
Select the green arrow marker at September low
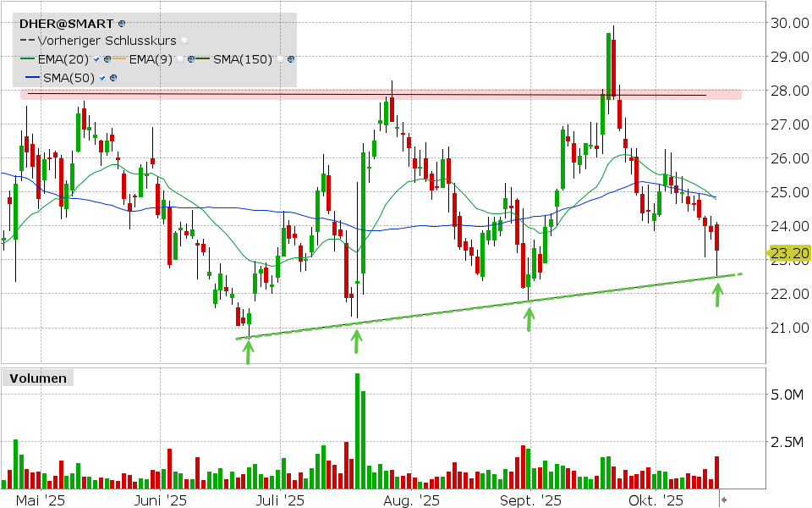529,318
